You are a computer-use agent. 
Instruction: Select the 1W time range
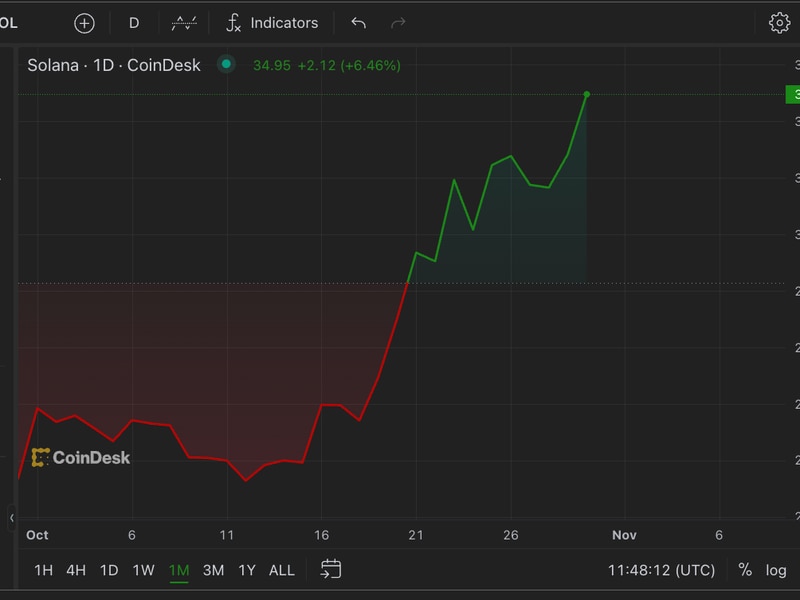coord(143,570)
